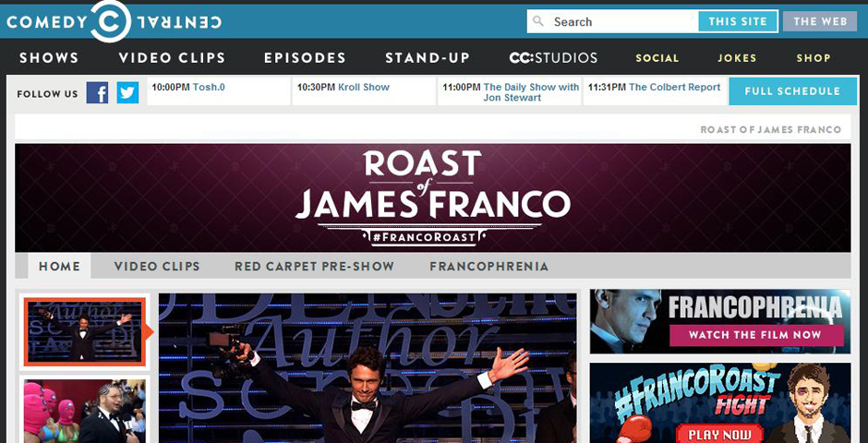Switch to the roast VIDEO CLIPS tab

point(157,266)
